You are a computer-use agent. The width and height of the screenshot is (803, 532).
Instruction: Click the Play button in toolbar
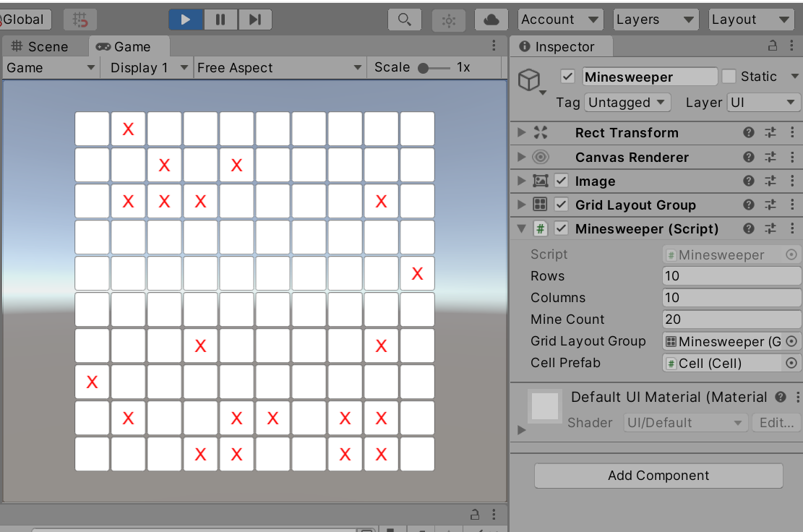(186, 20)
